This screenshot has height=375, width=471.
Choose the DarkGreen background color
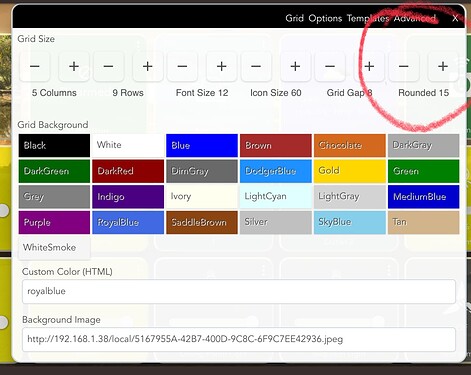54,171
